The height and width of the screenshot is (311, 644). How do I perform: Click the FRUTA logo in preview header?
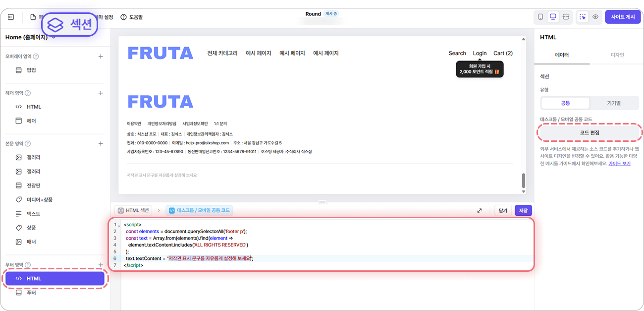[160, 53]
